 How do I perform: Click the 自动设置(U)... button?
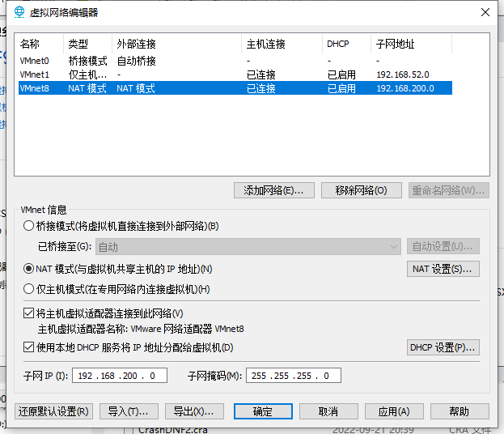tap(443, 246)
